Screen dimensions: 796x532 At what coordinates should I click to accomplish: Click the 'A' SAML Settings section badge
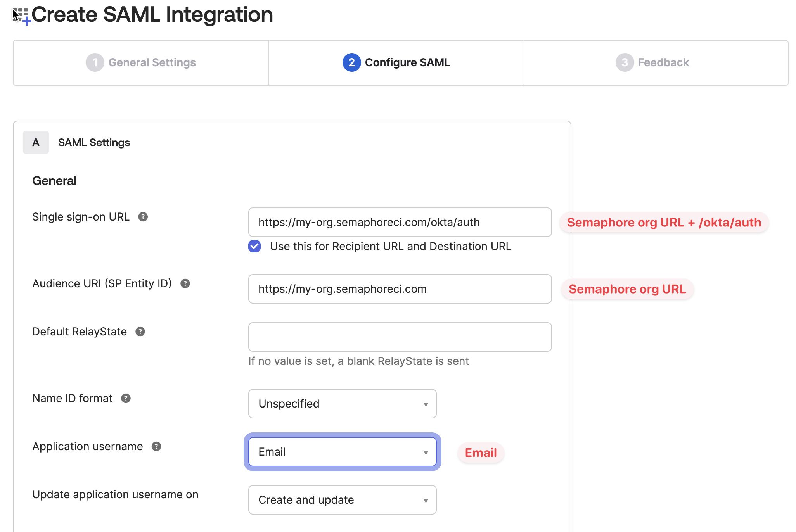[36, 142]
